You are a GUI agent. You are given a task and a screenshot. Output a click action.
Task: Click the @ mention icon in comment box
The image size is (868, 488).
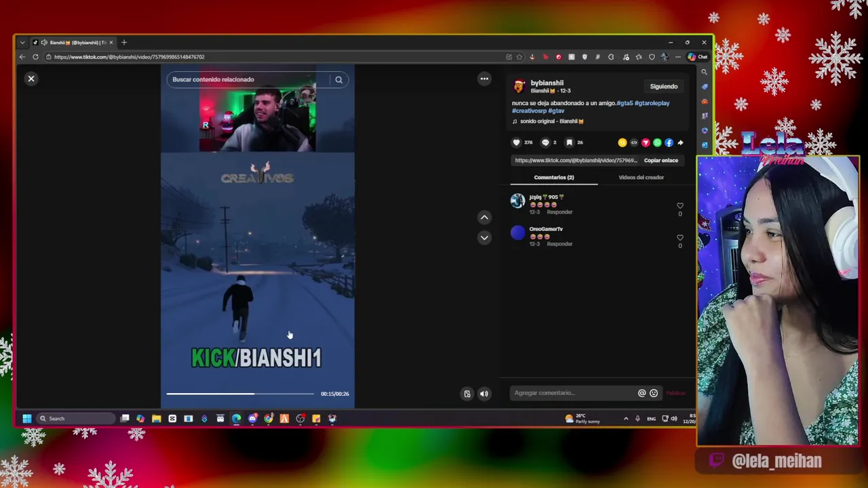pyautogui.click(x=642, y=393)
